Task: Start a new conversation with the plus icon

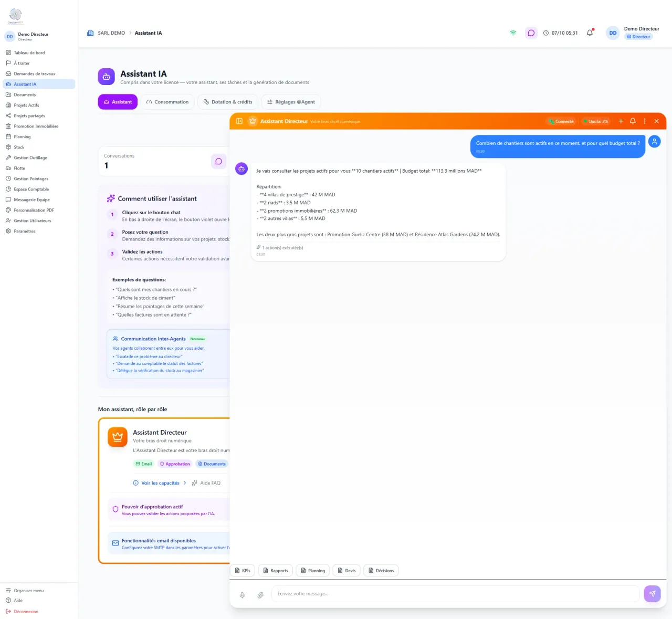Action: click(x=621, y=121)
